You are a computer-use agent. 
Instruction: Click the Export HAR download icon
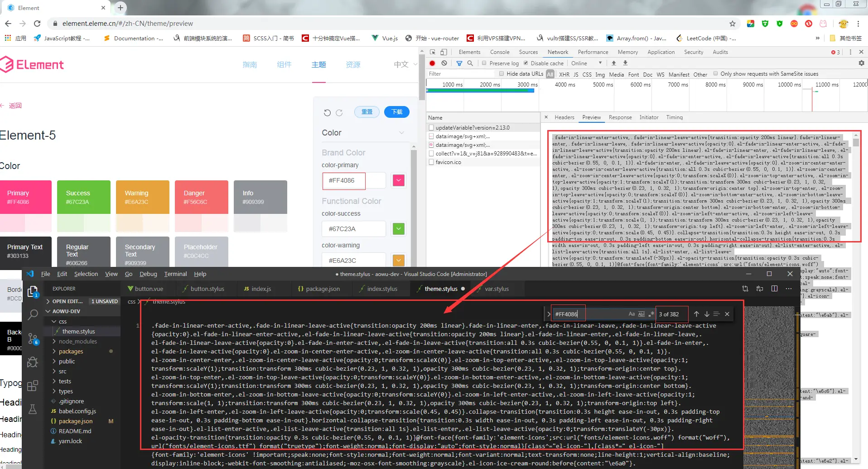pyautogui.click(x=625, y=63)
